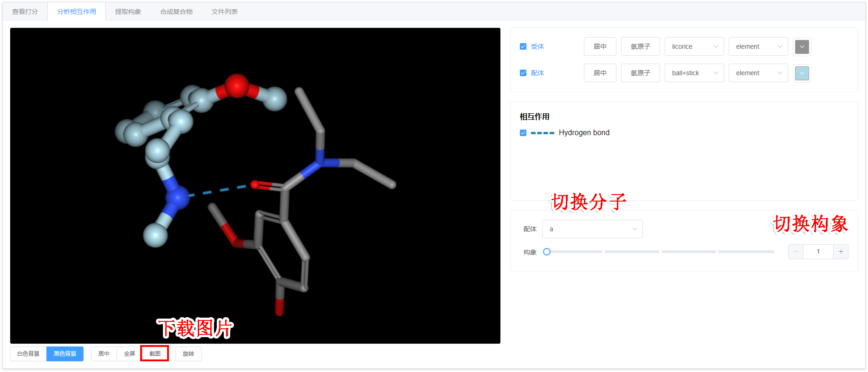This screenshot has height=372, width=868.
Task: Switch to 白色背景 white background
Action: pos(28,354)
